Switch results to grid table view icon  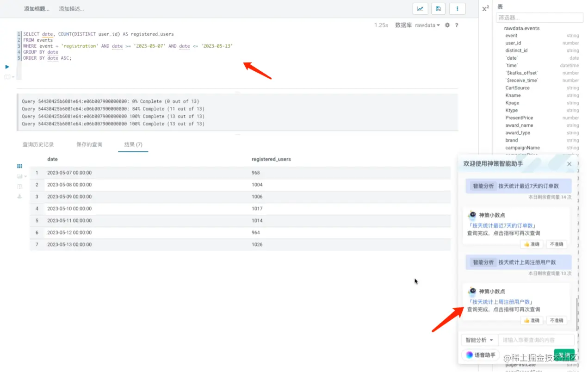click(x=19, y=166)
